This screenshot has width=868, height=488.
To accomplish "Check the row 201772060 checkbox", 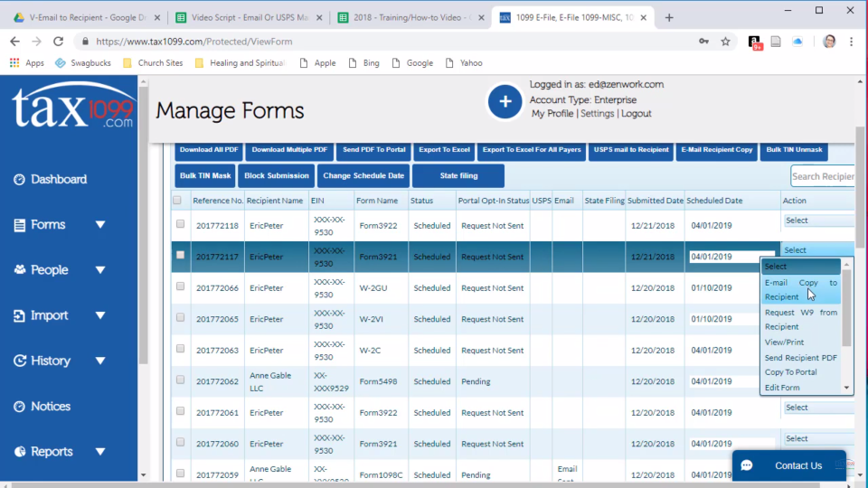I will click(x=181, y=442).
